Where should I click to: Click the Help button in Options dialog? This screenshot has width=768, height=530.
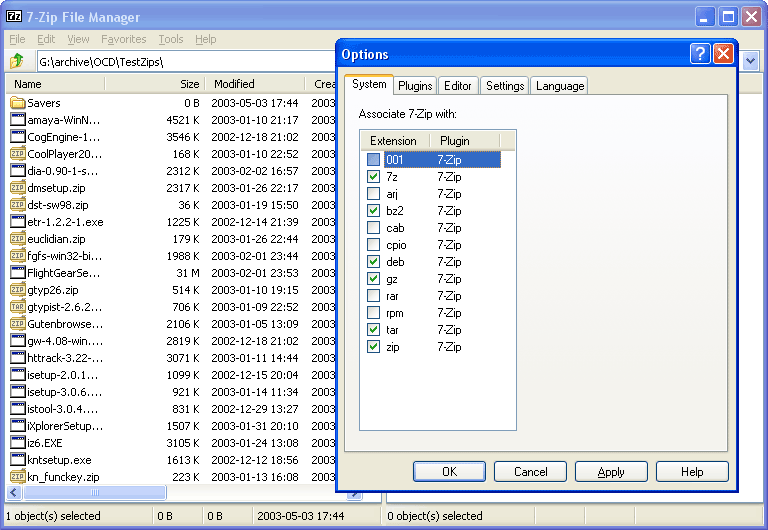[x=692, y=471]
